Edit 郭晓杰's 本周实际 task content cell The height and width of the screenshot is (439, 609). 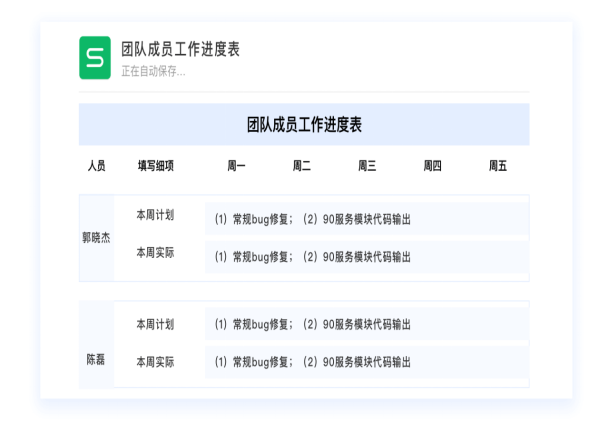366,257
